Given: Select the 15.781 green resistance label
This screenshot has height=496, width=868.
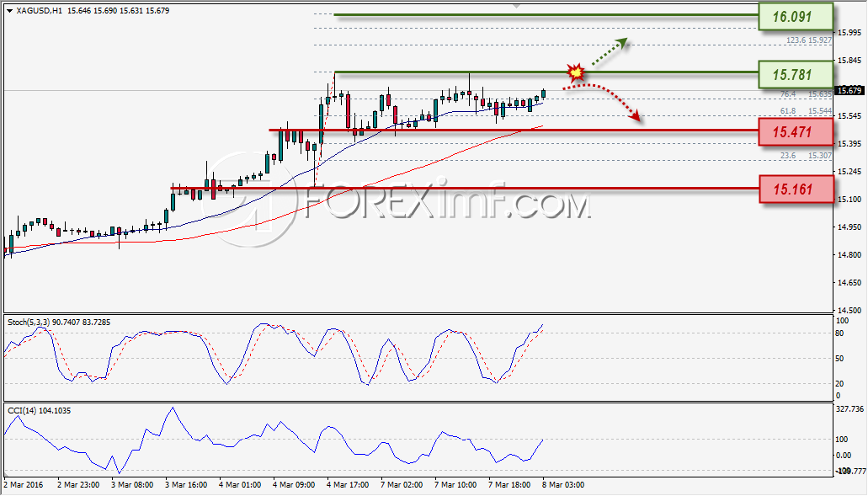Looking at the screenshot, I should [x=796, y=74].
